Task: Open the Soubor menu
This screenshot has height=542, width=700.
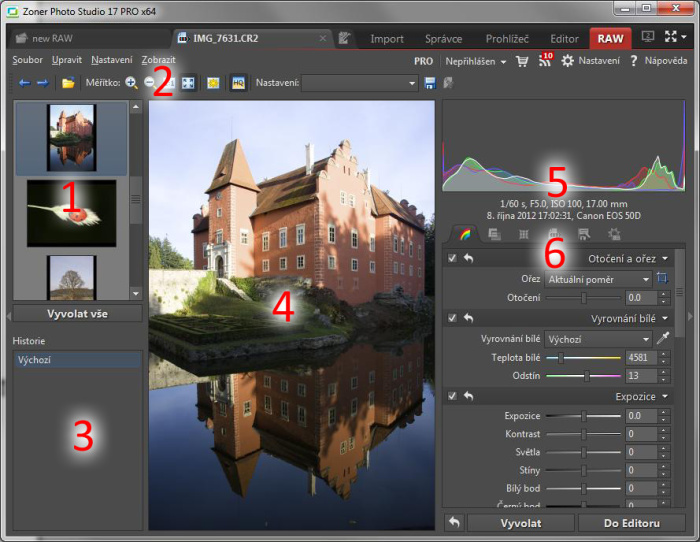Action: (27, 60)
